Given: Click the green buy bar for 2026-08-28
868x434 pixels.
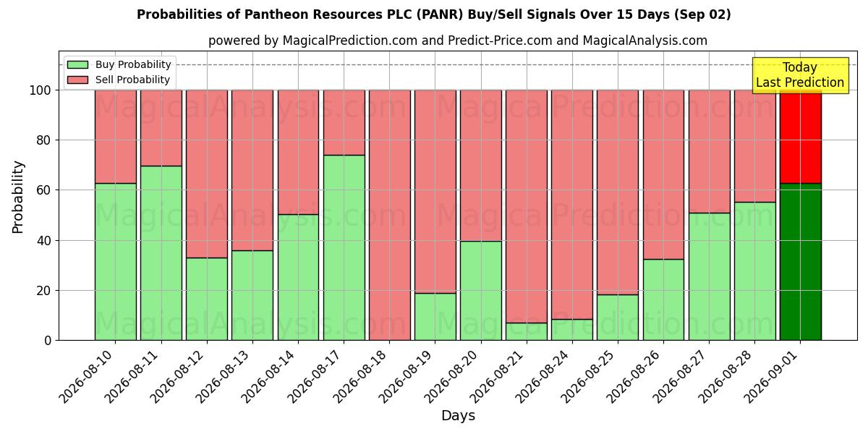Looking at the screenshot, I should pyautogui.click(x=755, y=271).
